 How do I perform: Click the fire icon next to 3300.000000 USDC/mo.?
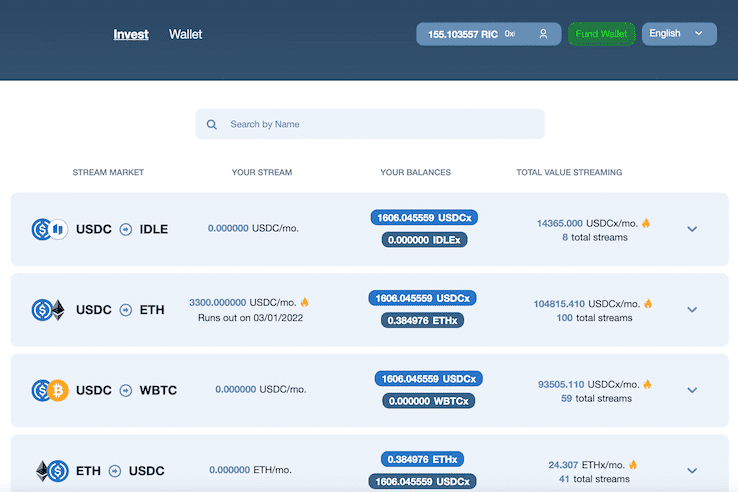305,302
